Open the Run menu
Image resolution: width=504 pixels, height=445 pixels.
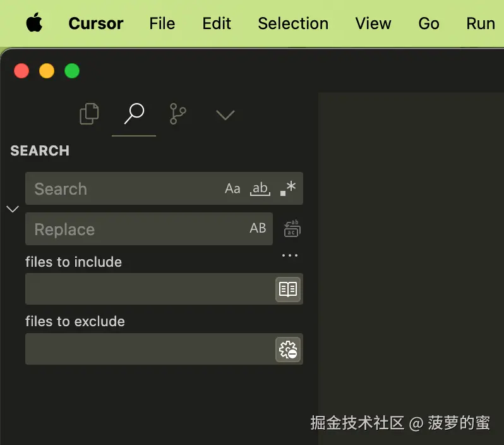[481, 23]
